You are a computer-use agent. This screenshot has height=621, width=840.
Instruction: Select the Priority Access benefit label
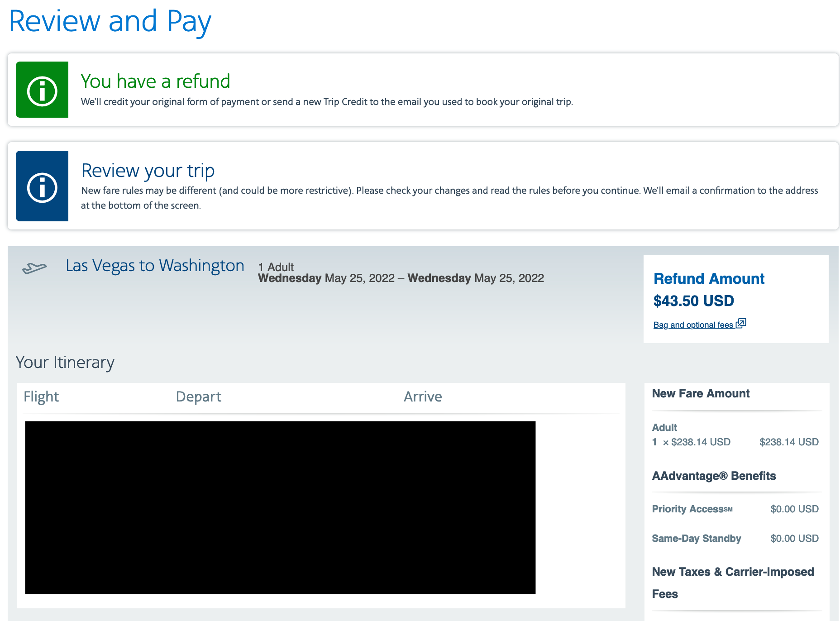692,509
